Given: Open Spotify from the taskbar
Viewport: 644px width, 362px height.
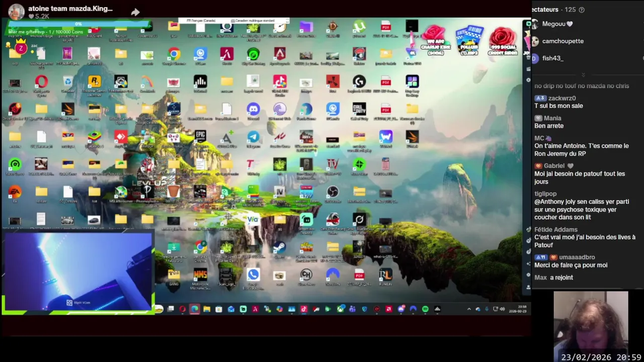Looking at the screenshot, I should pos(425,309).
